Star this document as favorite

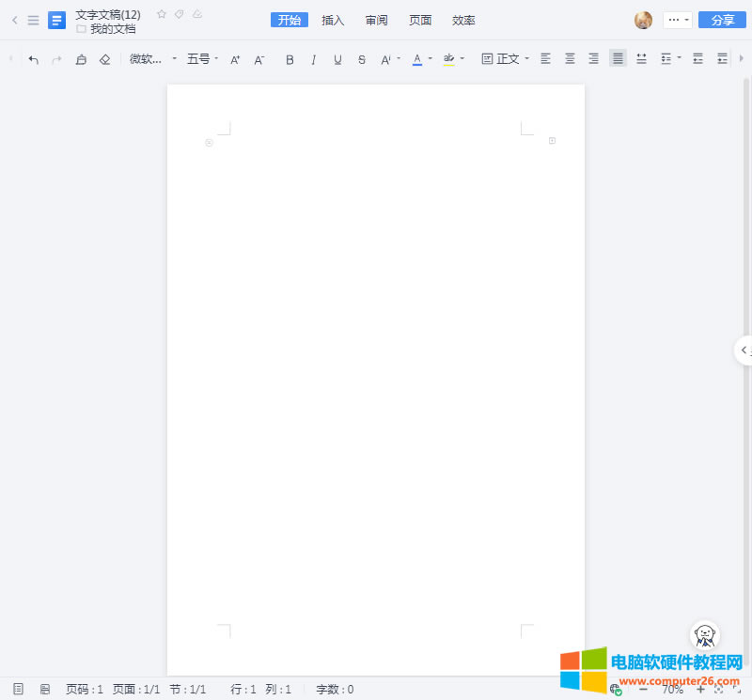(x=162, y=14)
